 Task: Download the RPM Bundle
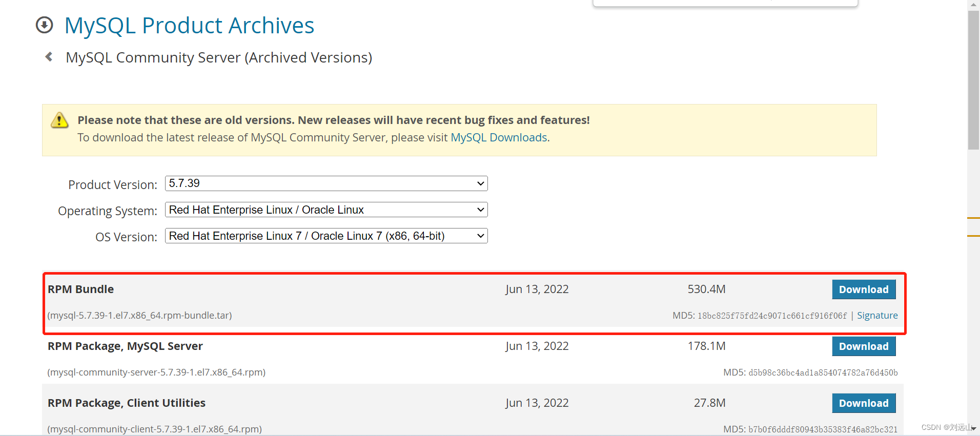tap(864, 289)
